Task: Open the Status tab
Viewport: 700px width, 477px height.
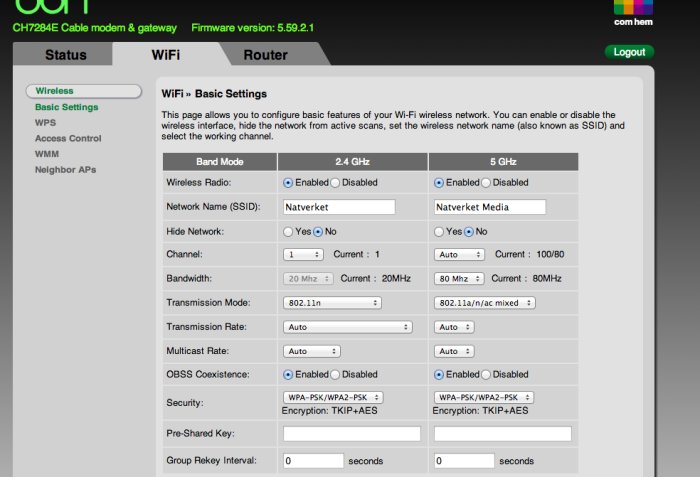Action: tap(66, 54)
